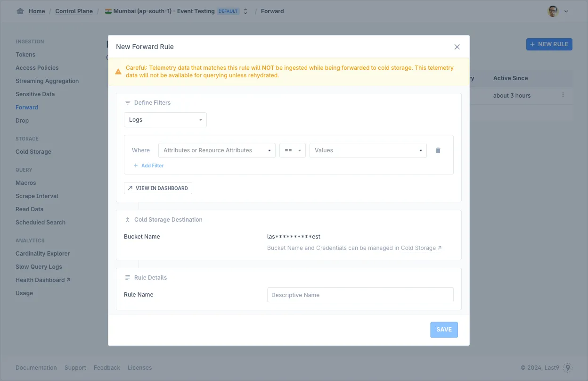588x381 pixels.
Task: Open Attributes or Resource Attributes dropdown
Action: 217,150
